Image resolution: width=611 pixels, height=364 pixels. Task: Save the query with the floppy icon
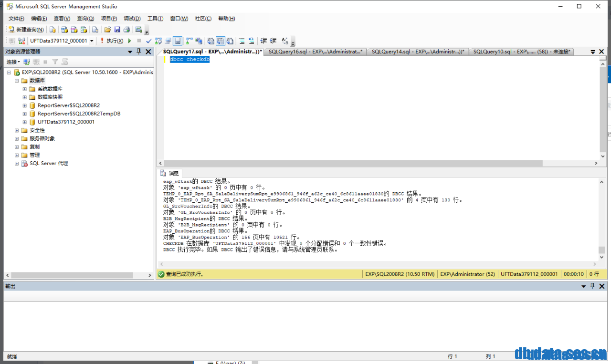[x=117, y=30]
